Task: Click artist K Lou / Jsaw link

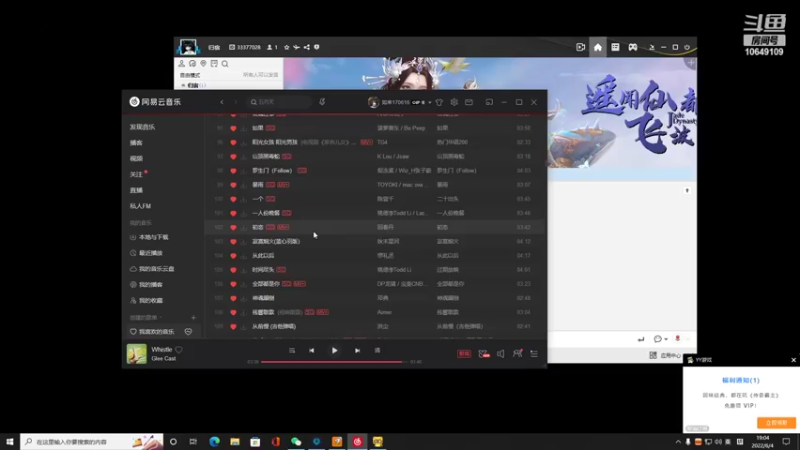Action: [393, 157]
